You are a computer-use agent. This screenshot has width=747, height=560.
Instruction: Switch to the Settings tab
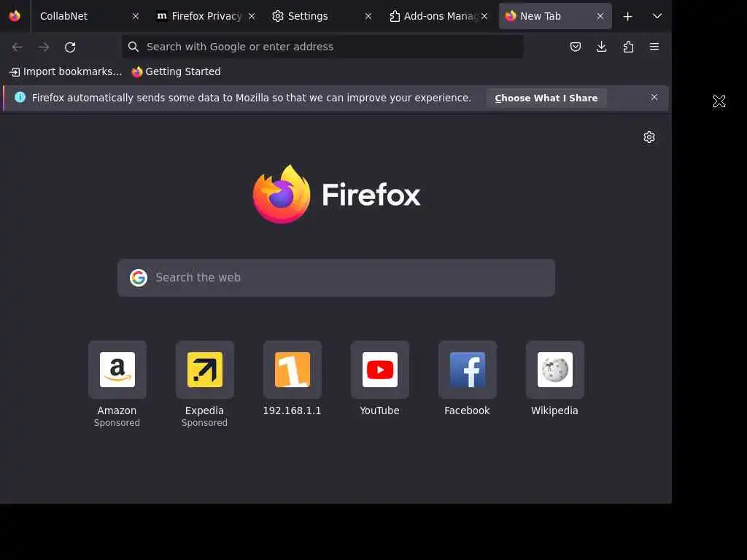[322, 16]
